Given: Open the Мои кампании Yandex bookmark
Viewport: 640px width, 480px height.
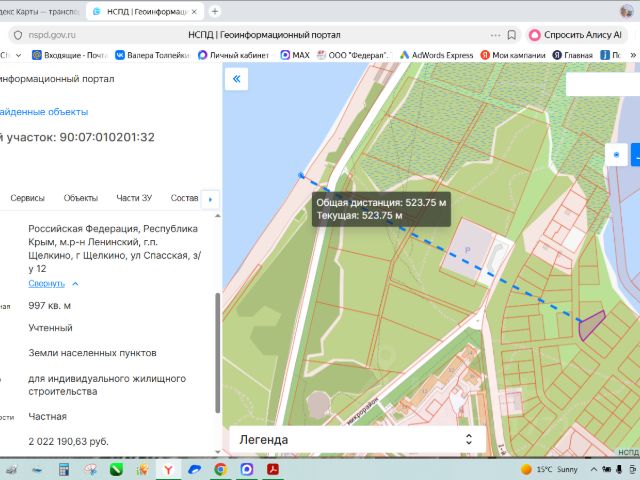Looking at the screenshot, I should point(513,55).
